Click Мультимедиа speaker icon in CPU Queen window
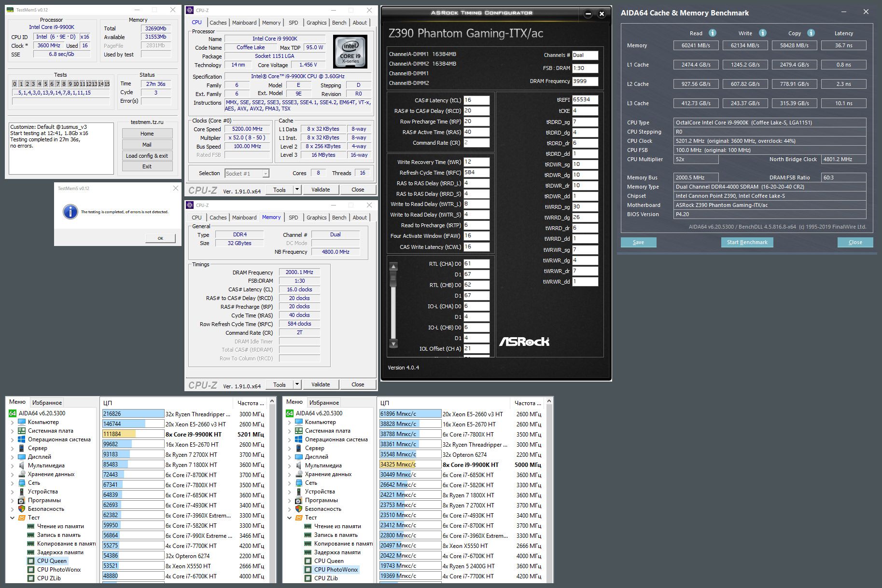The width and height of the screenshot is (882, 588). tap(22, 465)
